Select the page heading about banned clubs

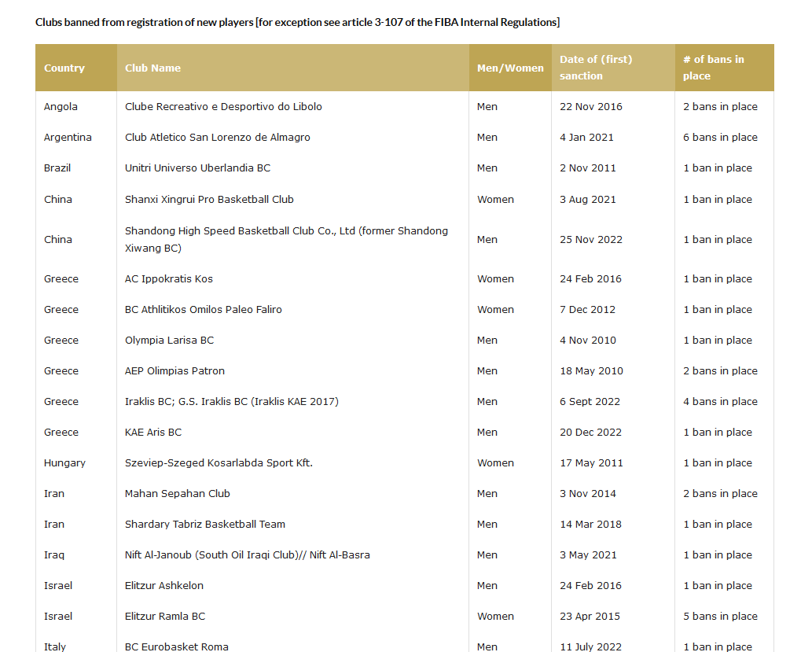[297, 22]
